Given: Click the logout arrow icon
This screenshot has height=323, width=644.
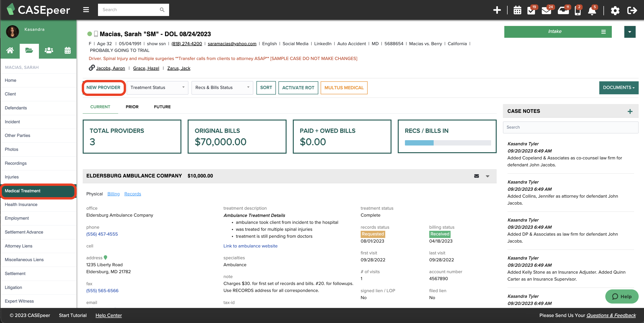Looking at the screenshot, I should click(632, 10).
